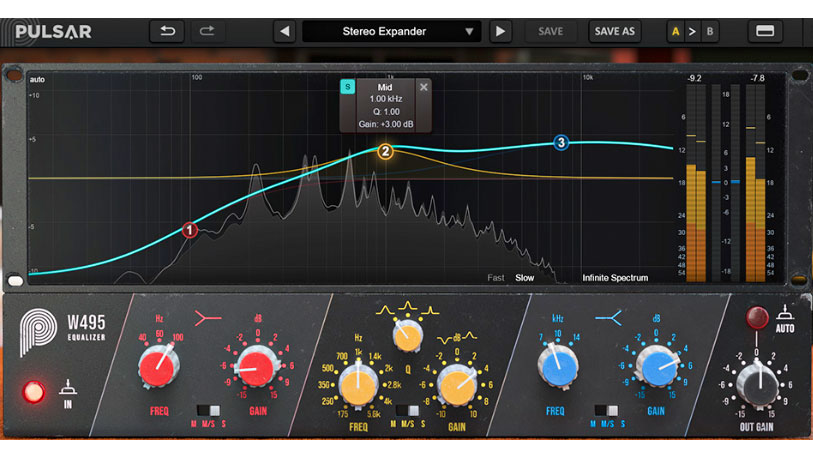Viewport: 813px width, 458px height.
Task: Click the redo arrow button
Action: click(x=207, y=32)
